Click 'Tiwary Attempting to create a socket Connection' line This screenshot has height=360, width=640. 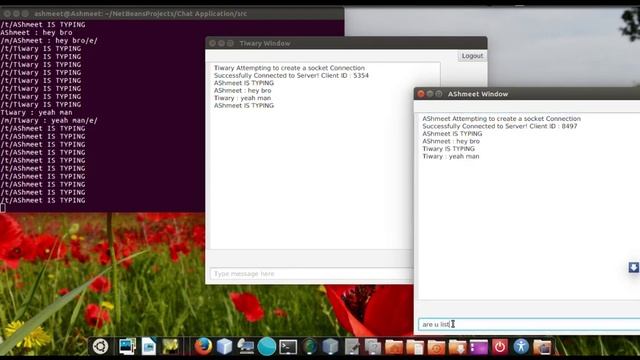click(289, 68)
